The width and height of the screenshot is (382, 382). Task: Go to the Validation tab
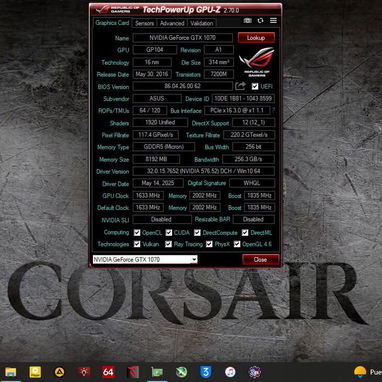[x=202, y=23]
